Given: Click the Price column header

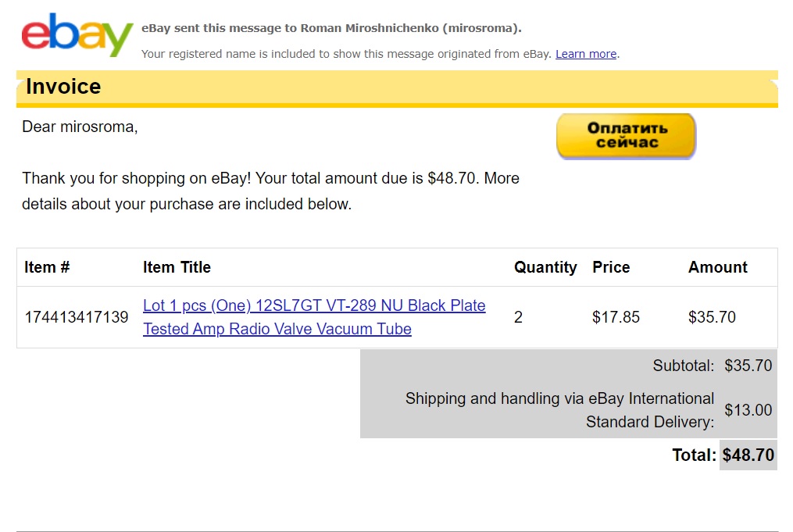Looking at the screenshot, I should click(611, 267).
